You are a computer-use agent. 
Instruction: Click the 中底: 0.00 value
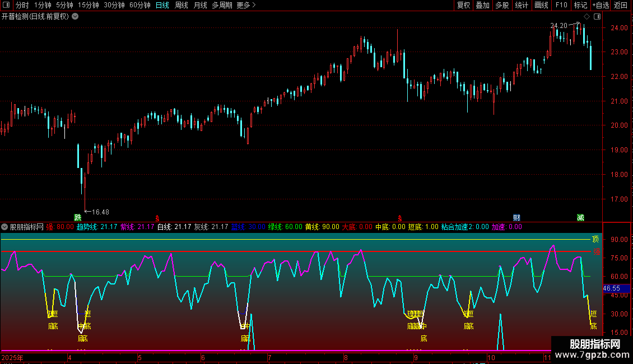point(390,227)
